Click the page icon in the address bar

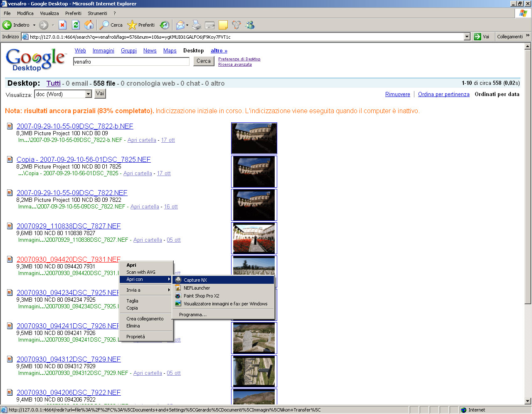point(25,37)
